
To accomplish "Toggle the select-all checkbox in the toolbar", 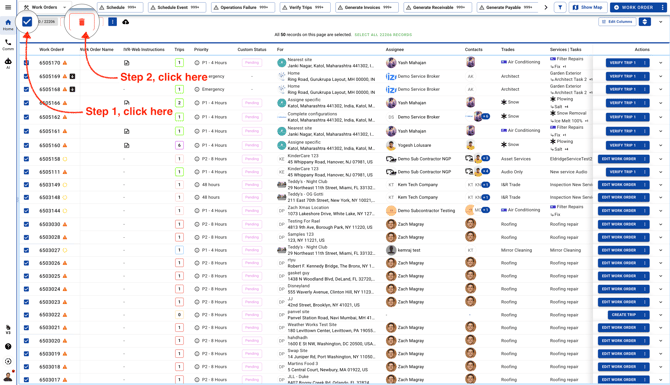I will tap(27, 22).
